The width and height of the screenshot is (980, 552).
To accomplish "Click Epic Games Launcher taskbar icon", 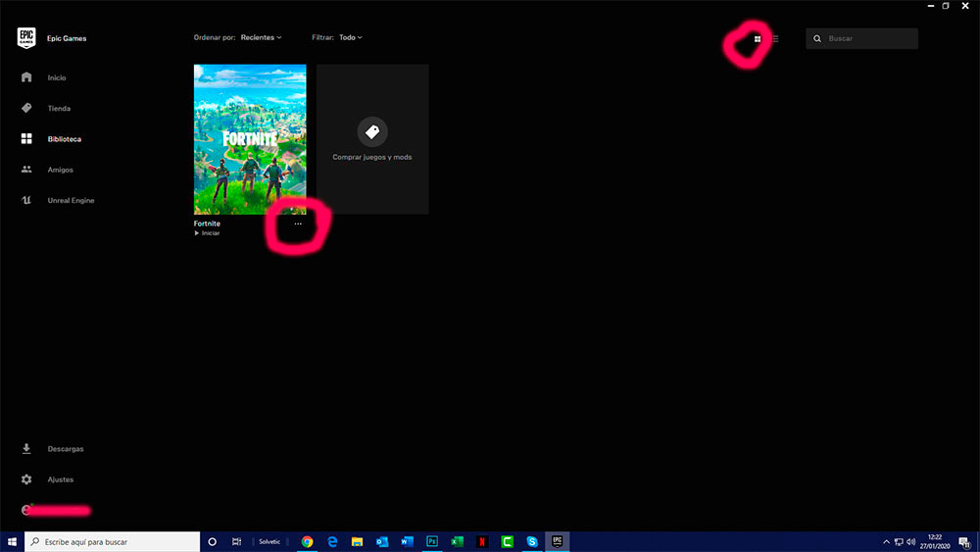I will point(557,541).
